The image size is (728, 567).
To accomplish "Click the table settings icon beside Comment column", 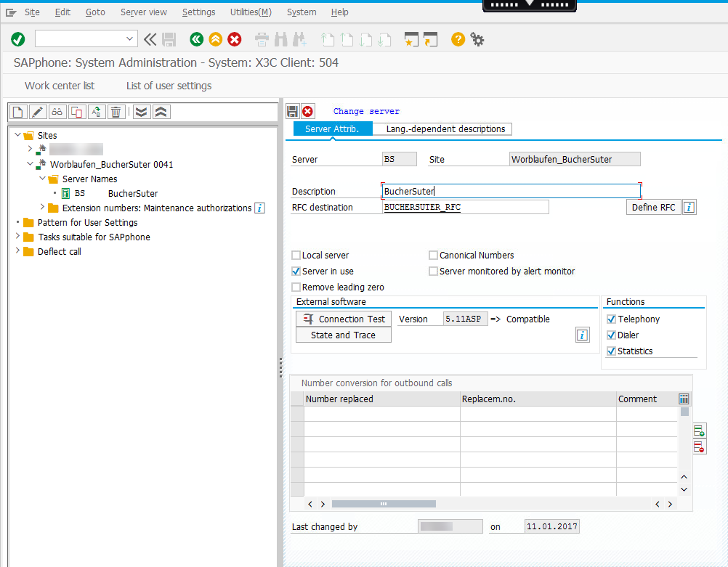I will tap(684, 399).
